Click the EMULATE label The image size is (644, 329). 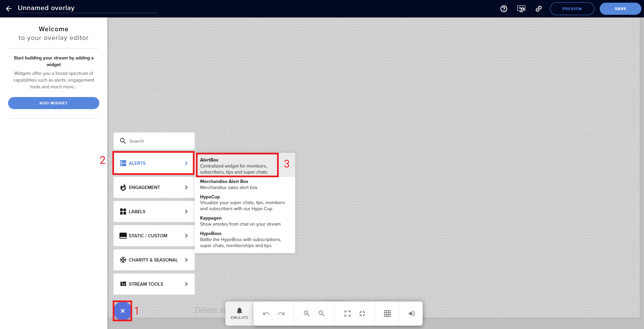click(x=239, y=318)
